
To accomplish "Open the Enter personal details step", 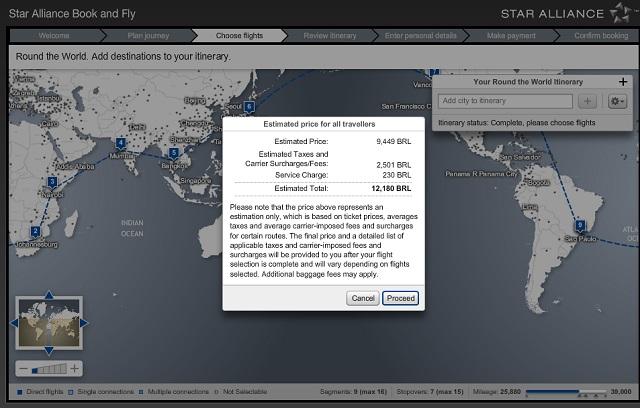I will click(x=420, y=36).
